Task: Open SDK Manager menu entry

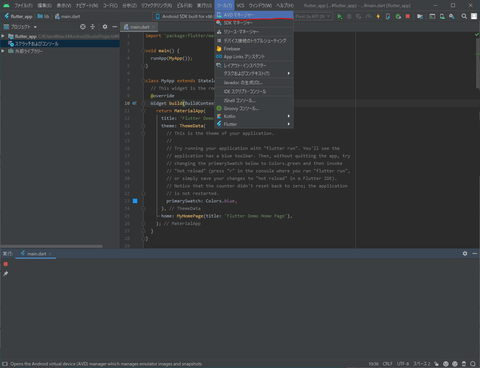Action: pyautogui.click(x=254, y=23)
